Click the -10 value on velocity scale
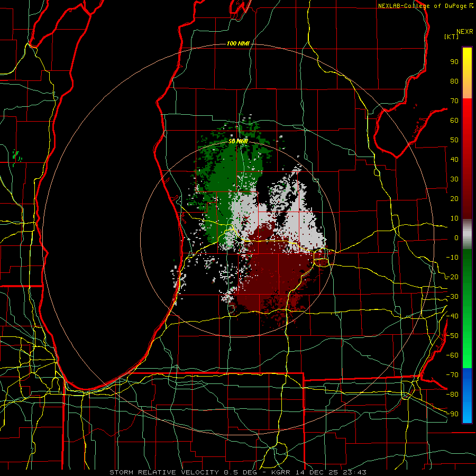Viewport: 476px width, 476px height. pyautogui.click(x=452, y=258)
